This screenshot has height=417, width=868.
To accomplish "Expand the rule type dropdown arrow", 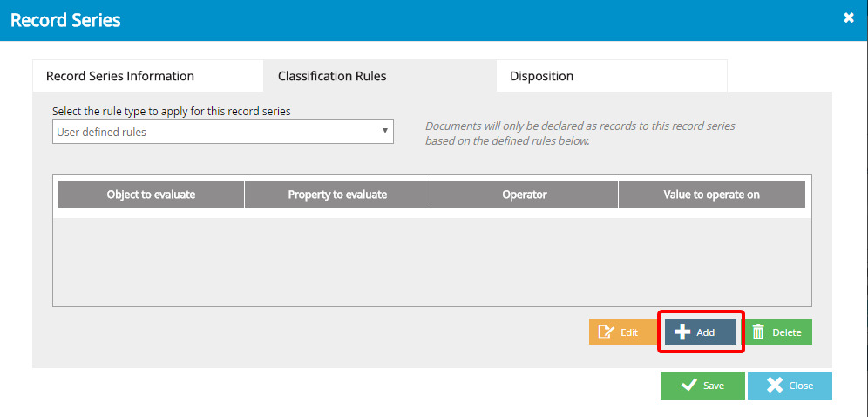I will tap(384, 131).
